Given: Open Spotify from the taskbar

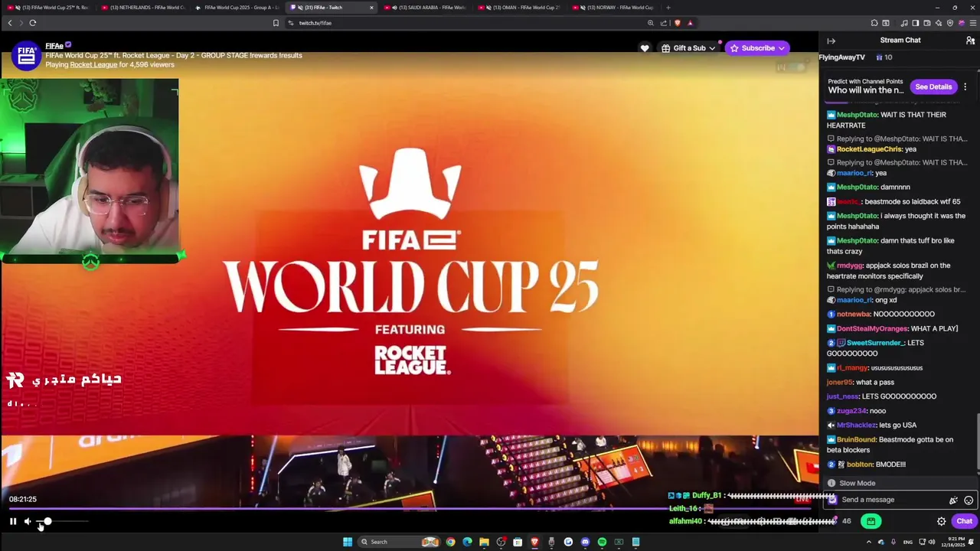Looking at the screenshot, I should pyautogui.click(x=602, y=542).
